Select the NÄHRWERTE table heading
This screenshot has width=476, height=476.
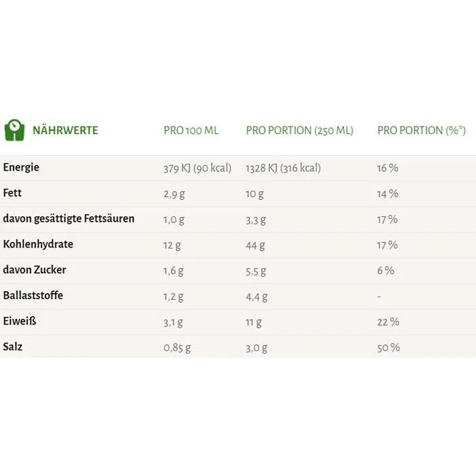click(x=65, y=131)
